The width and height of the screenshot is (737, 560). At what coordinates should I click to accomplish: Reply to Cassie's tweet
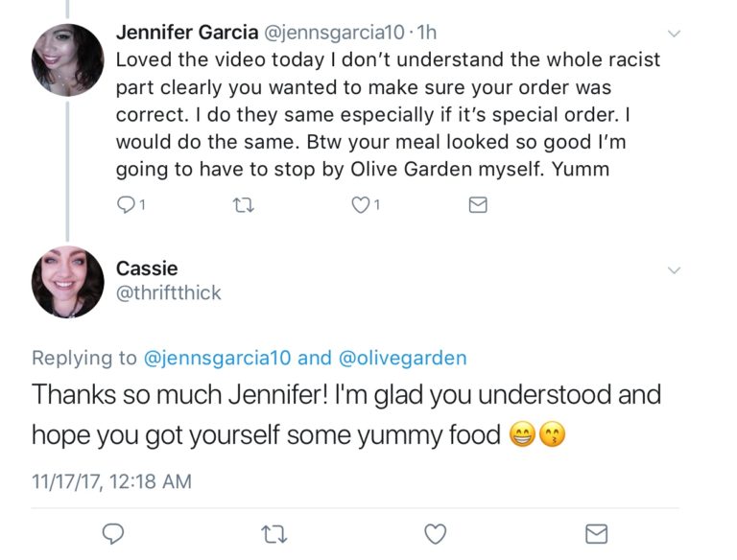pyautogui.click(x=114, y=533)
